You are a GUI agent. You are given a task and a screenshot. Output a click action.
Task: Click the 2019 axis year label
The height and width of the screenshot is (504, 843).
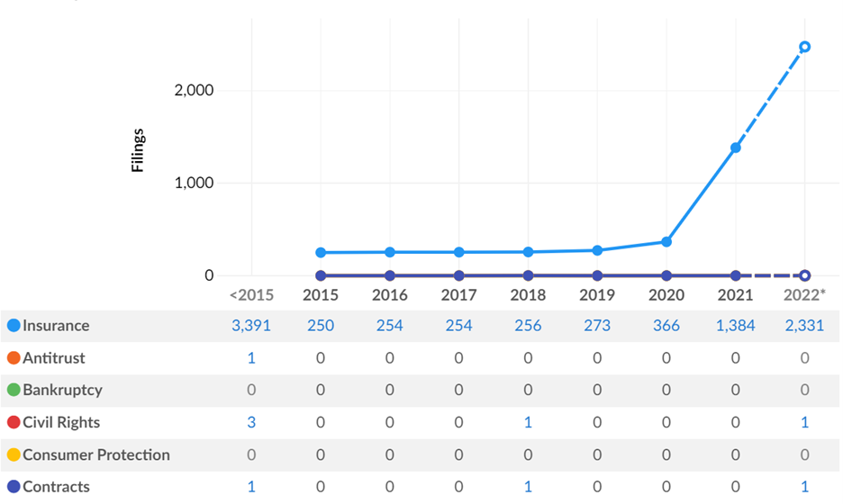click(x=597, y=295)
